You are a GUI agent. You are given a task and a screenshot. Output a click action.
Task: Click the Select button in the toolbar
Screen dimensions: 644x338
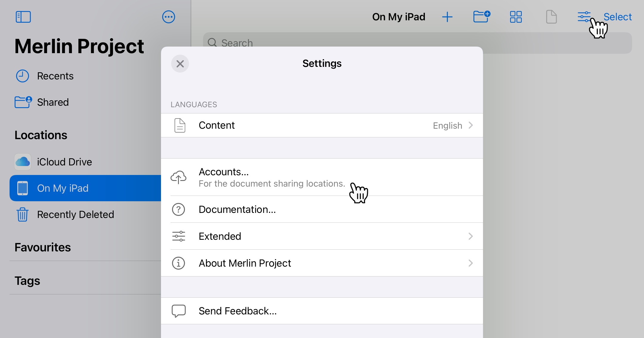[x=618, y=17]
